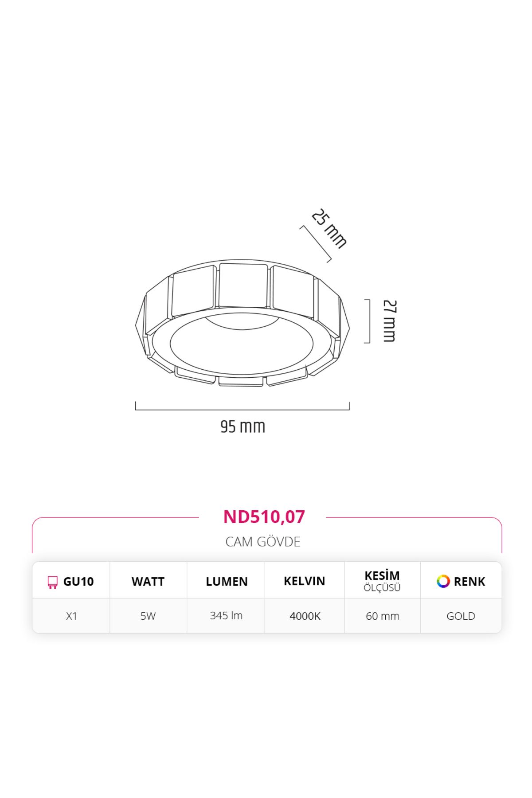This screenshot has width=532, height=798.
Task: Click the GOLD color value cell
Action: 461,616
